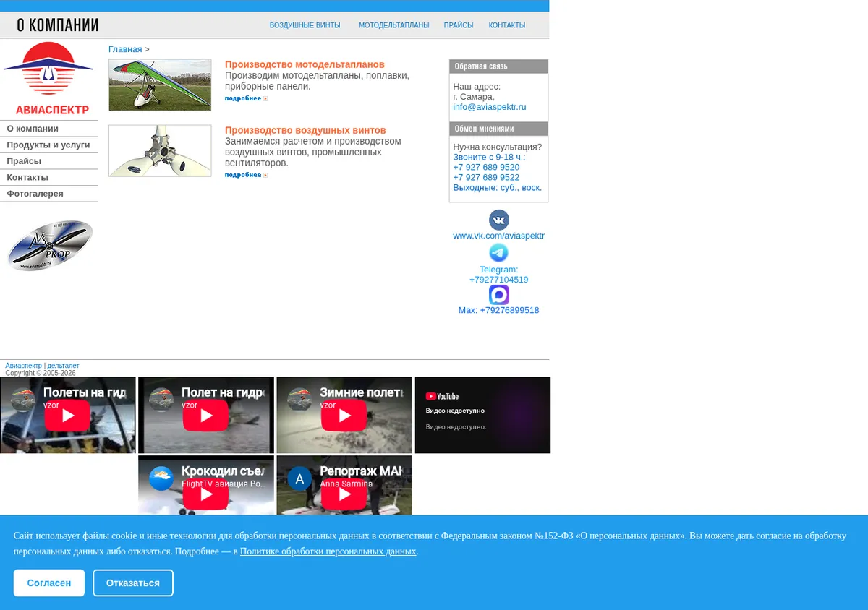868x610 pixels.
Task: Open the Политике обработки персональных данных link
Action: coord(328,551)
